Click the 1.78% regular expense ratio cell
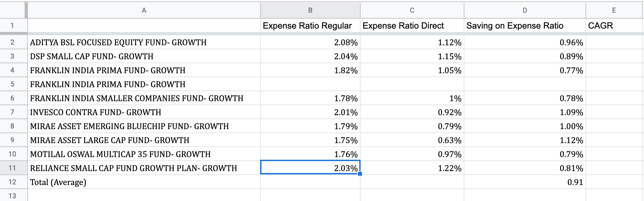 (310, 98)
